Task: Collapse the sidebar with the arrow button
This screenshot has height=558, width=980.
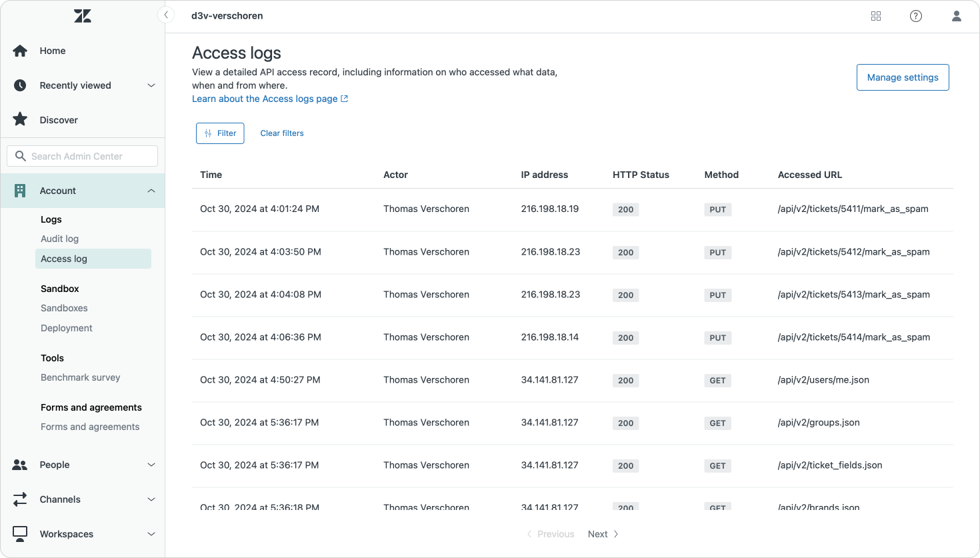Action: pos(166,15)
